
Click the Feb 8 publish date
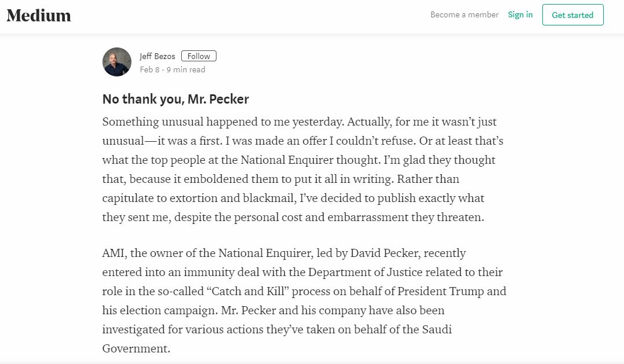[x=149, y=69]
